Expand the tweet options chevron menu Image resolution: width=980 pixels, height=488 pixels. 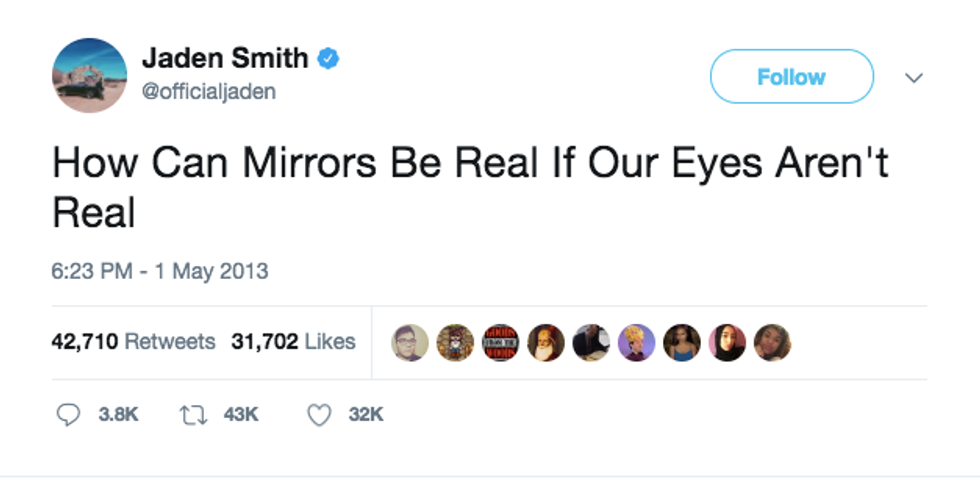(913, 77)
